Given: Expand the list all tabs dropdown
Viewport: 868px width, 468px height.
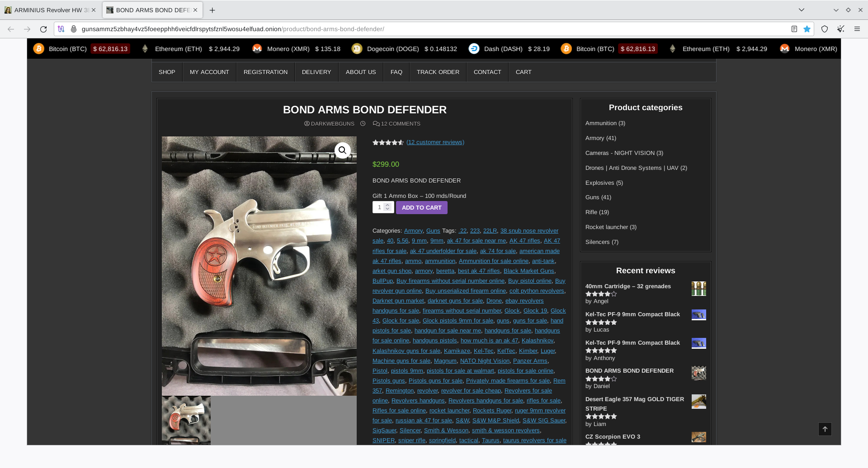Looking at the screenshot, I should 801,10.
